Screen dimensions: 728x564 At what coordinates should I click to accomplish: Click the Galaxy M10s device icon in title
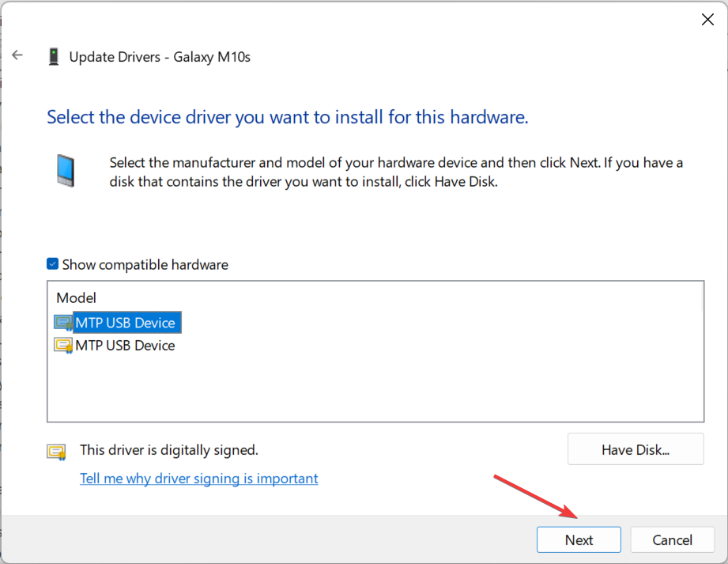coord(54,57)
